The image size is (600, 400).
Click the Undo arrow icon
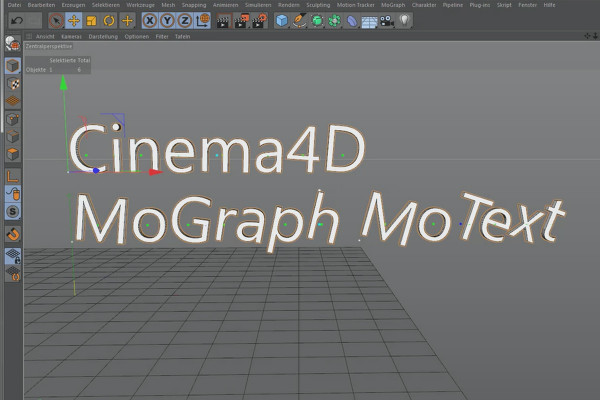(17, 21)
